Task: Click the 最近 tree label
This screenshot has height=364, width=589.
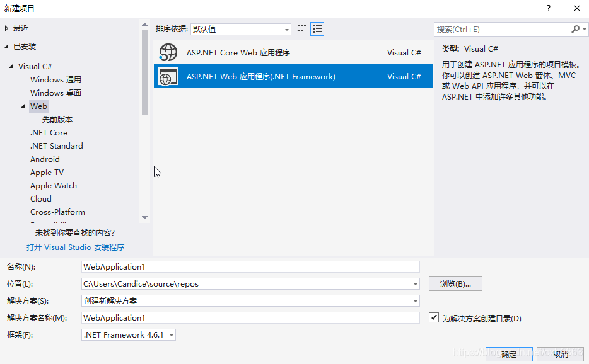Action: click(x=21, y=28)
